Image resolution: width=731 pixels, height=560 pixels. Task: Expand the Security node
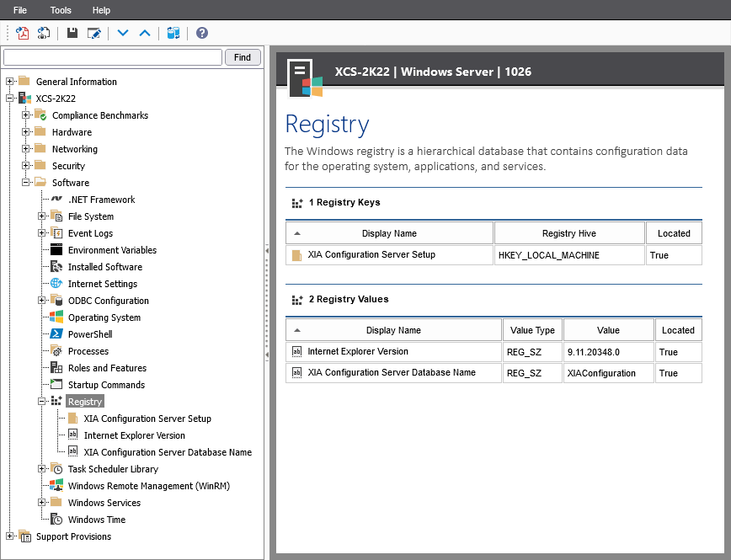coord(25,166)
